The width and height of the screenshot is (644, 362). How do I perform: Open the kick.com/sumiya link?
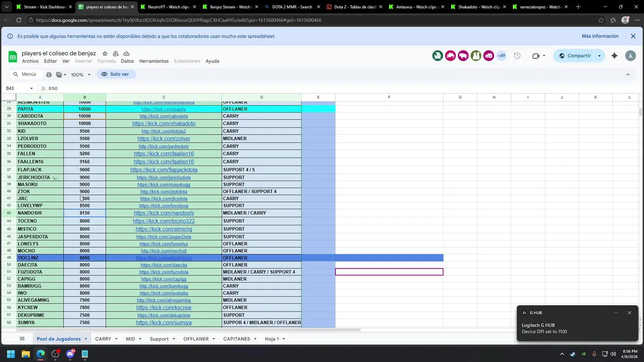click(x=164, y=323)
